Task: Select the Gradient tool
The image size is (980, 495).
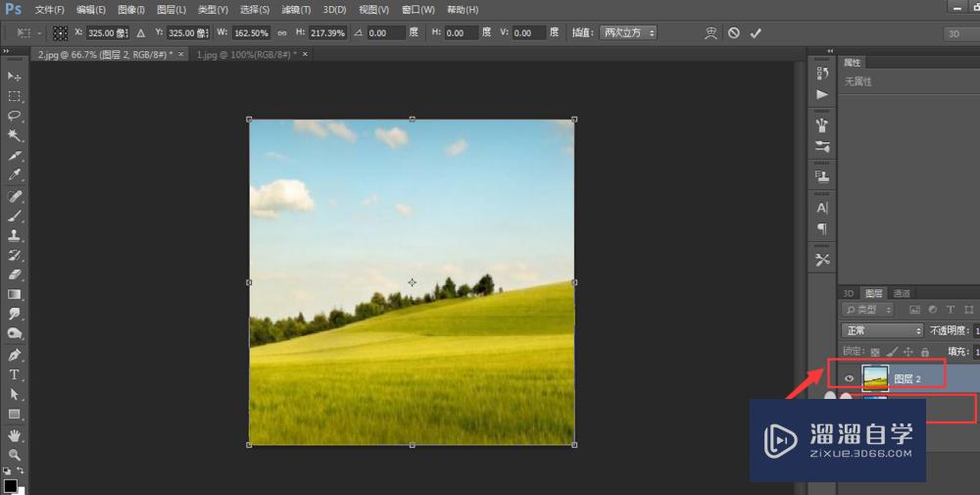Action: (x=14, y=294)
